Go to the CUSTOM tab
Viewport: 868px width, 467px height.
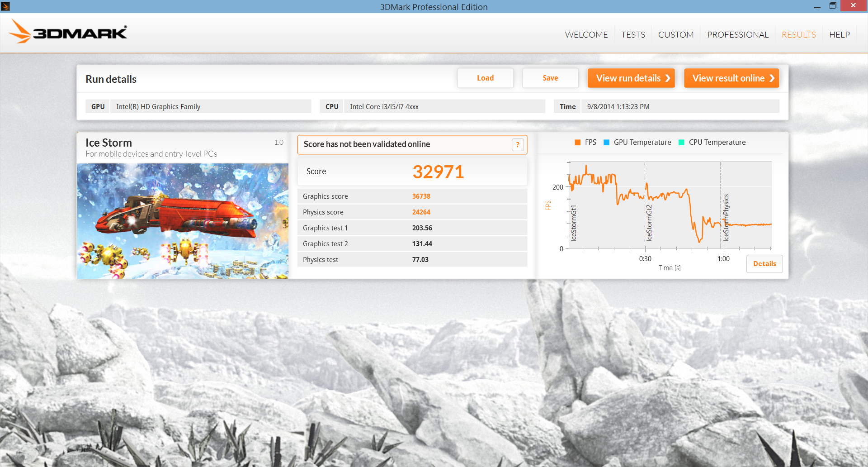[x=676, y=35]
